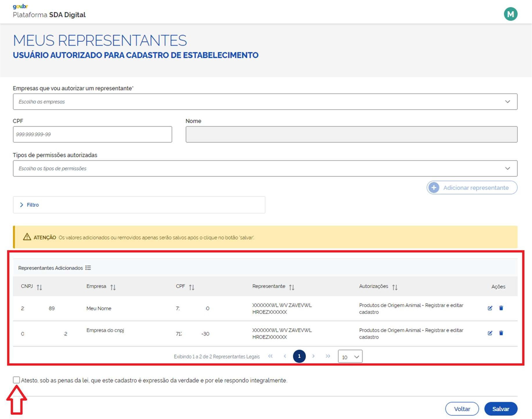This screenshot has height=419, width=532.
Task: Click trash icon for Empresa do cnpj row
Action: click(x=501, y=333)
